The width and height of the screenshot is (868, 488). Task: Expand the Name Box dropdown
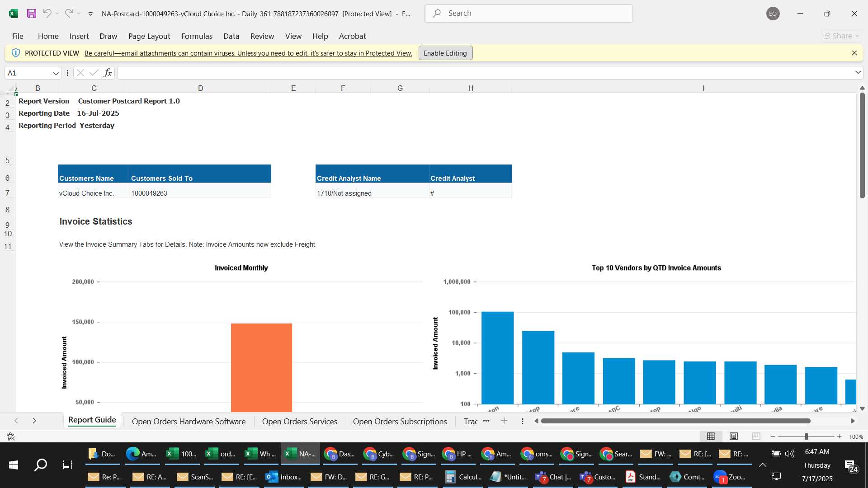[x=56, y=73]
